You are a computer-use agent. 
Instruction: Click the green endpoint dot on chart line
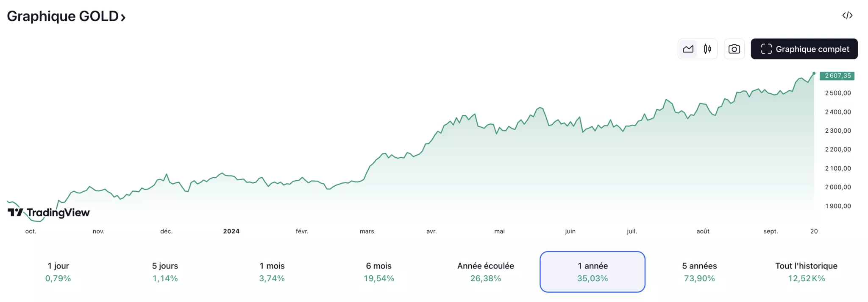point(814,73)
